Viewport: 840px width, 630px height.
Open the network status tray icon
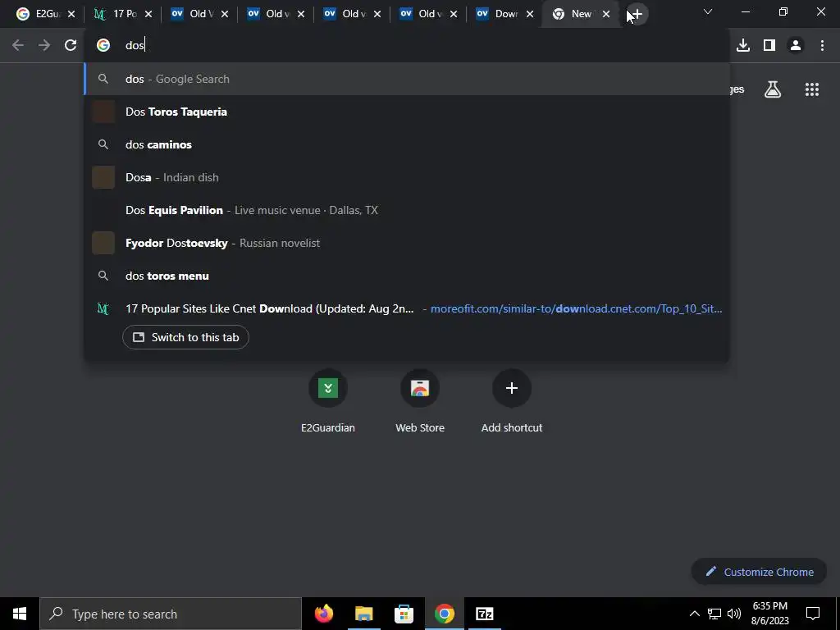click(x=714, y=614)
